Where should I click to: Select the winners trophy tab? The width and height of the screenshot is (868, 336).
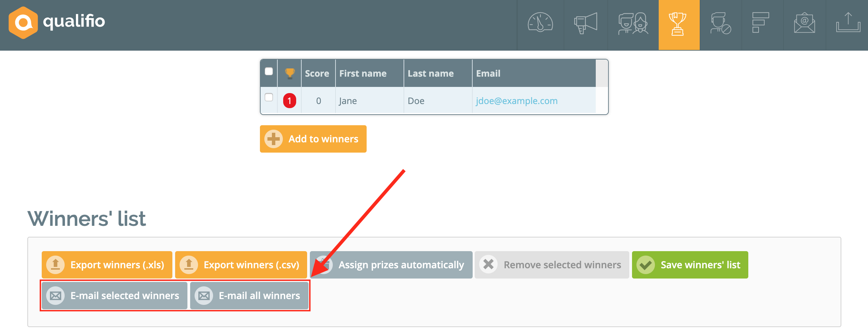(679, 24)
